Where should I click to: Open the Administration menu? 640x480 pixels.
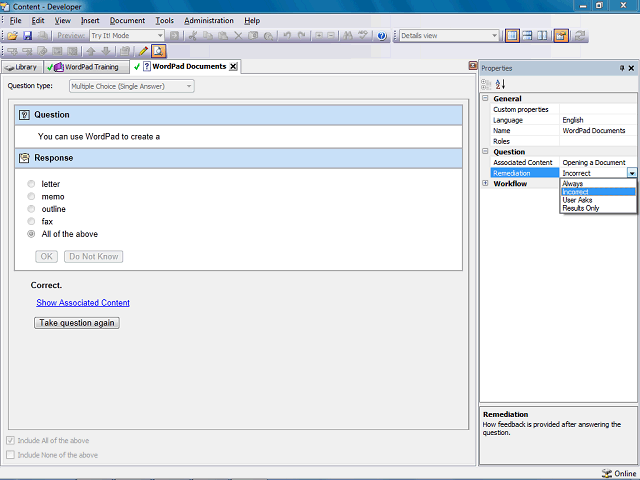pyautogui.click(x=209, y=20)
